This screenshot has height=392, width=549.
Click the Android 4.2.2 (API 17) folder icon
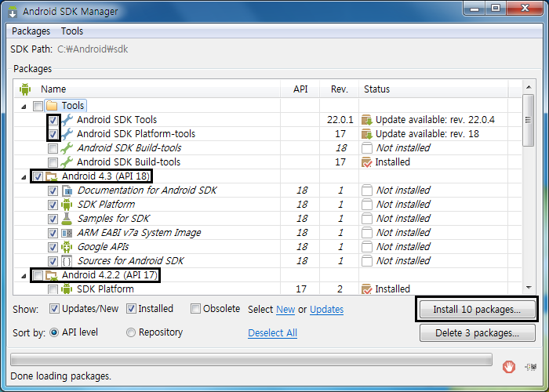coord(52,275)
